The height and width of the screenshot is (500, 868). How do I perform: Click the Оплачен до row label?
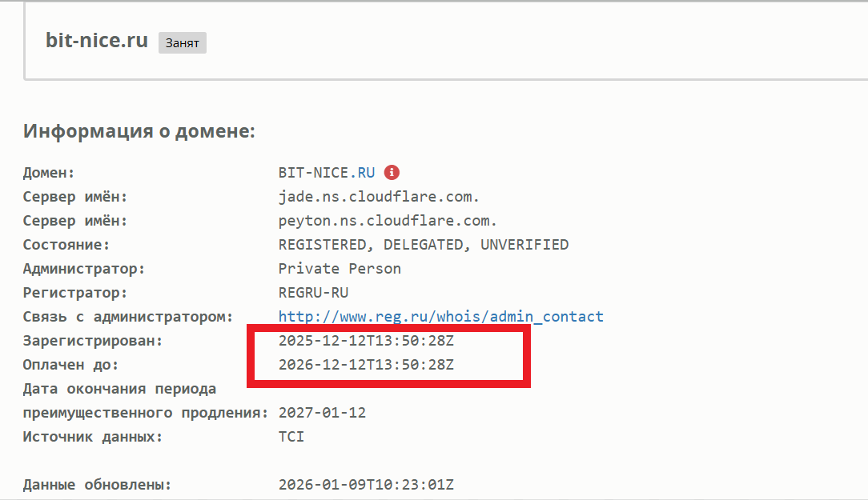point(68,364)
